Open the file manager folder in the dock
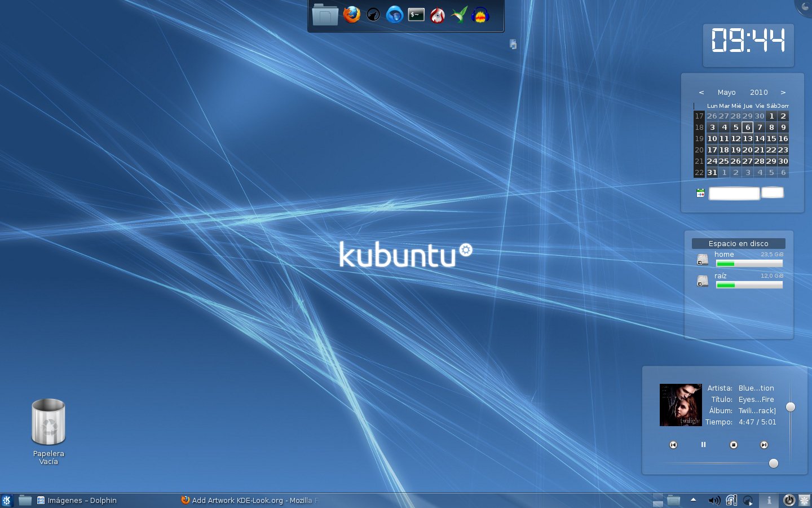The height and width of the screenshot is (508, 812). pyautogui.click(x=325, y=15)
